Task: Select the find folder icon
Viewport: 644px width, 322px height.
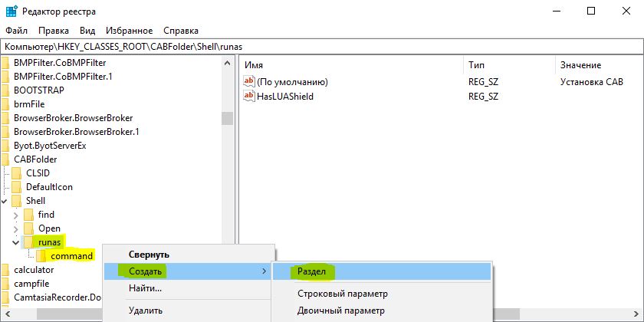Action: pos(29,215)
